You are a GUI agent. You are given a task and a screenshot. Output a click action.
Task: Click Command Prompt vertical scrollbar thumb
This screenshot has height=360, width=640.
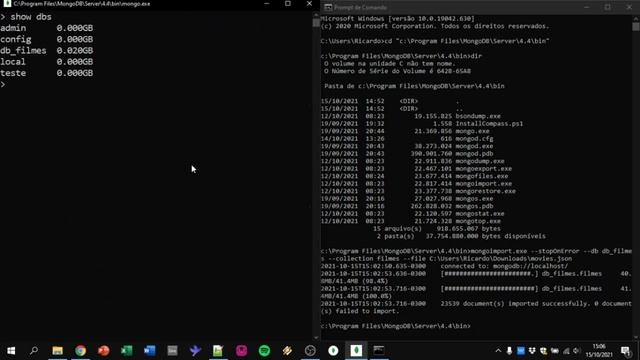point(636,27)
